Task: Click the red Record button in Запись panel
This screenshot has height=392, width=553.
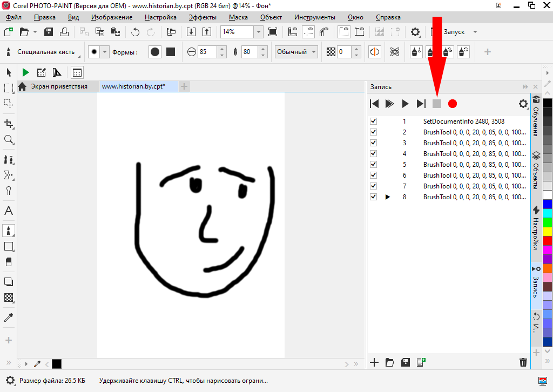Action: click(x=453, y=104)
